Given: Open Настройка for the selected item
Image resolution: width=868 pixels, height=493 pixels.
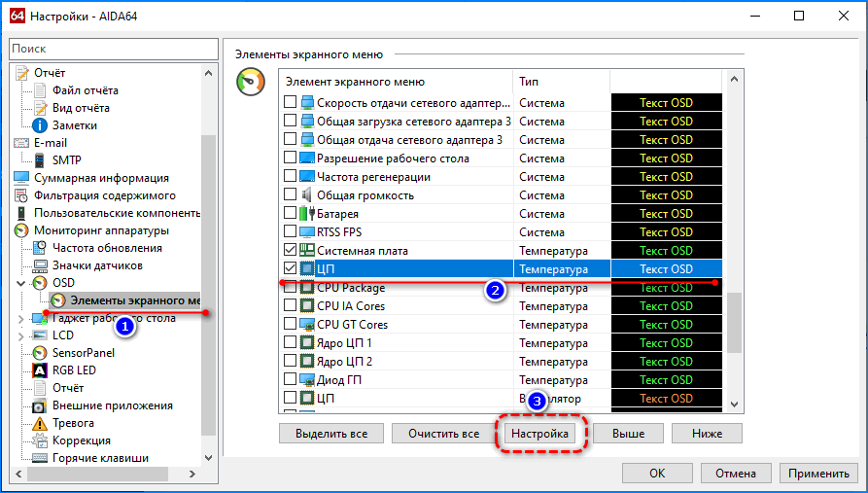Looking at the screenshot, I should [x=539, y=433].
